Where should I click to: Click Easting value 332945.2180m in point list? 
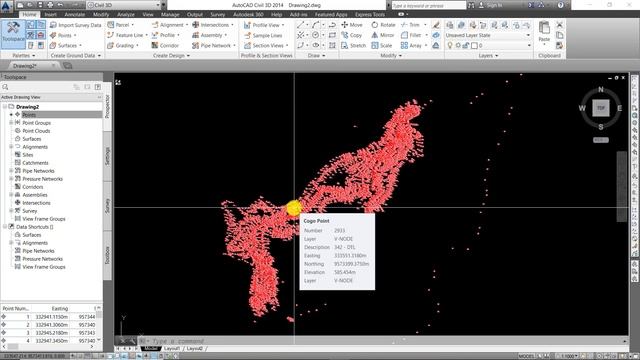[x=52, y=333]
